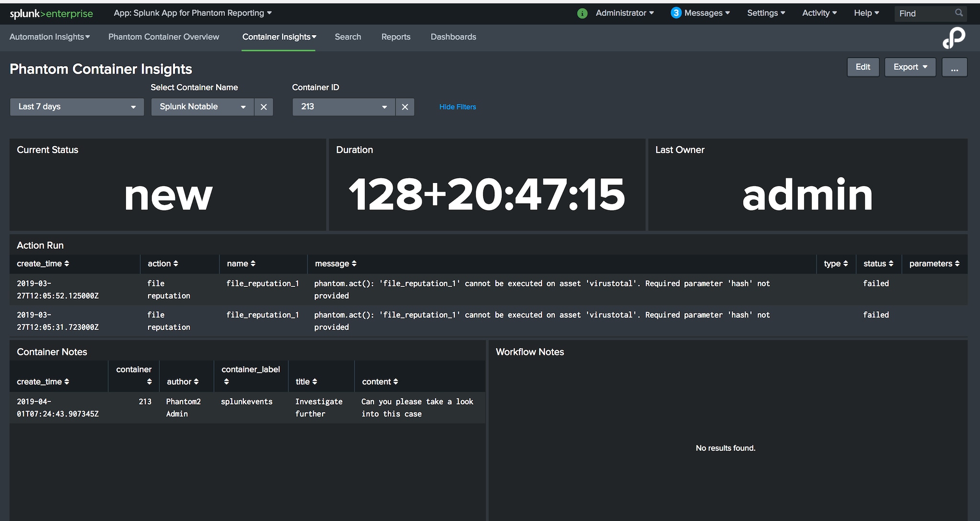Image resolution: width=980 pixels, height=521 pixels.
Task: Click the Phantom logo icon
Action: tap(954, 38)
